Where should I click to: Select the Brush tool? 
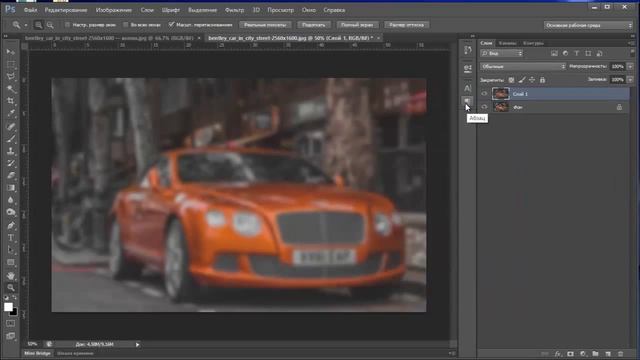11,139
